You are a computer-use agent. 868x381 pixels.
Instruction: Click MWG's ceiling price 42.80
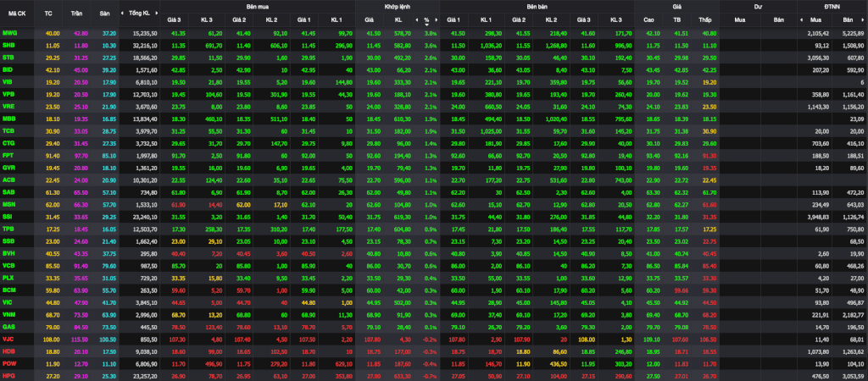pos(81,33)
